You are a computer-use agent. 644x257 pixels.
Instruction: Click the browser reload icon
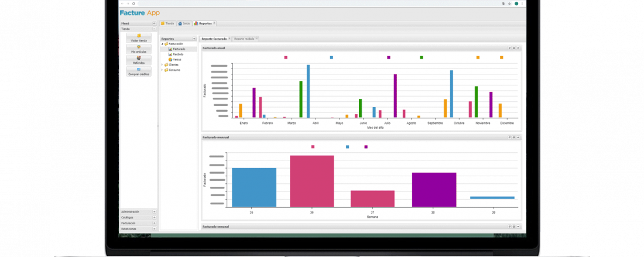coord(133,4)
